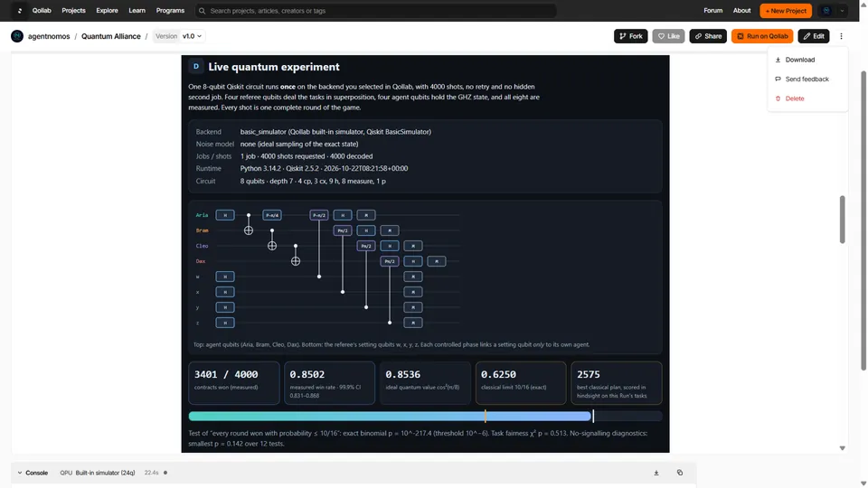Screen dimensions: 868x488
Task: Click the H gate on the w row
Action: coord(225,277)
